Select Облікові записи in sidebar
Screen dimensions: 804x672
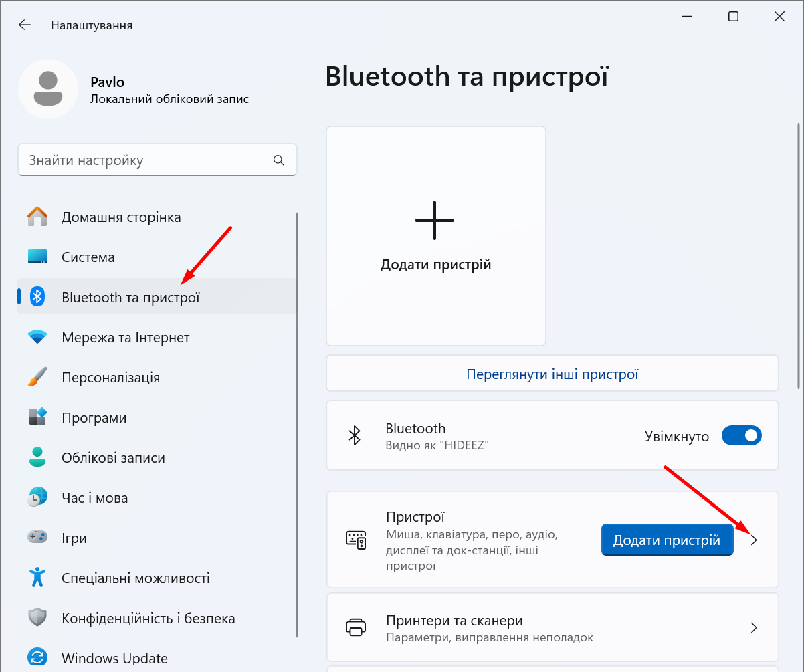pyautogui.click(x=113, y=458)
